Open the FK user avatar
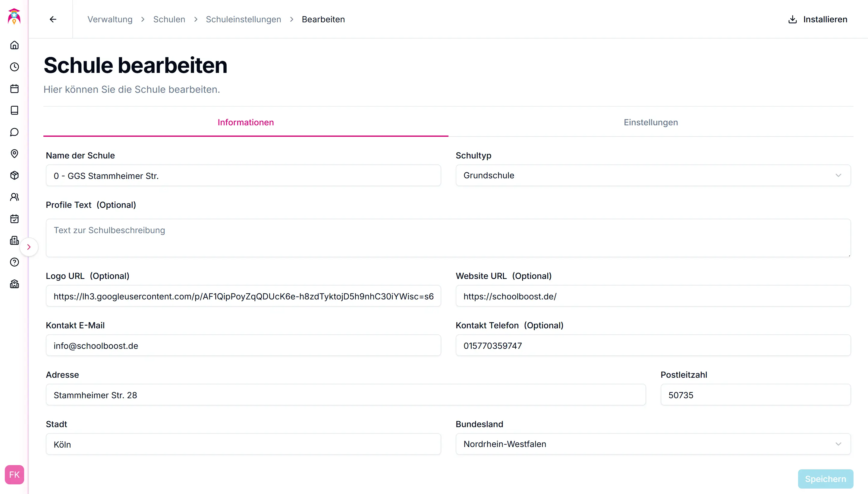Viewport: 868px width, 494px height. click(x=14, y=474)
